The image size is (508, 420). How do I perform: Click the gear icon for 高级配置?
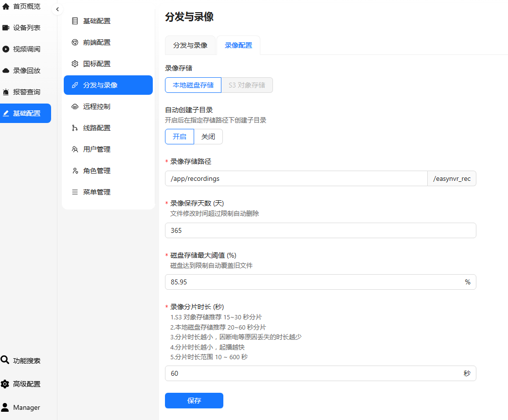5,384
